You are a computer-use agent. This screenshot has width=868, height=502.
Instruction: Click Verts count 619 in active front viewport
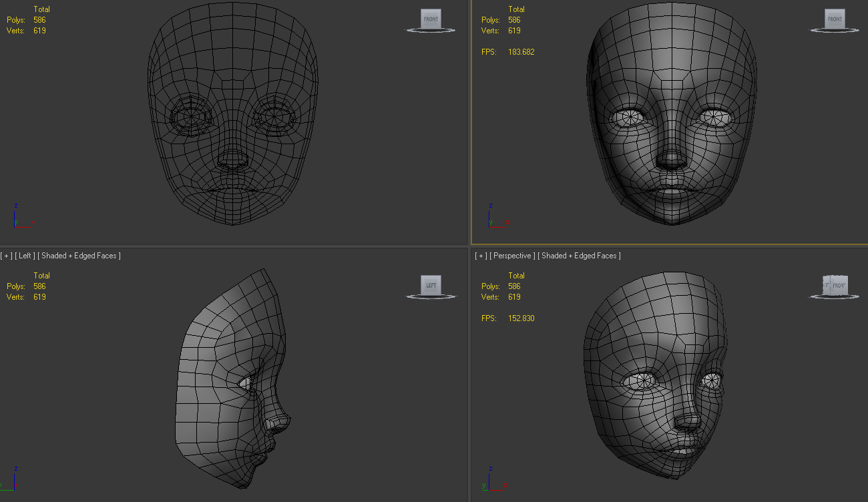point(514,31)
